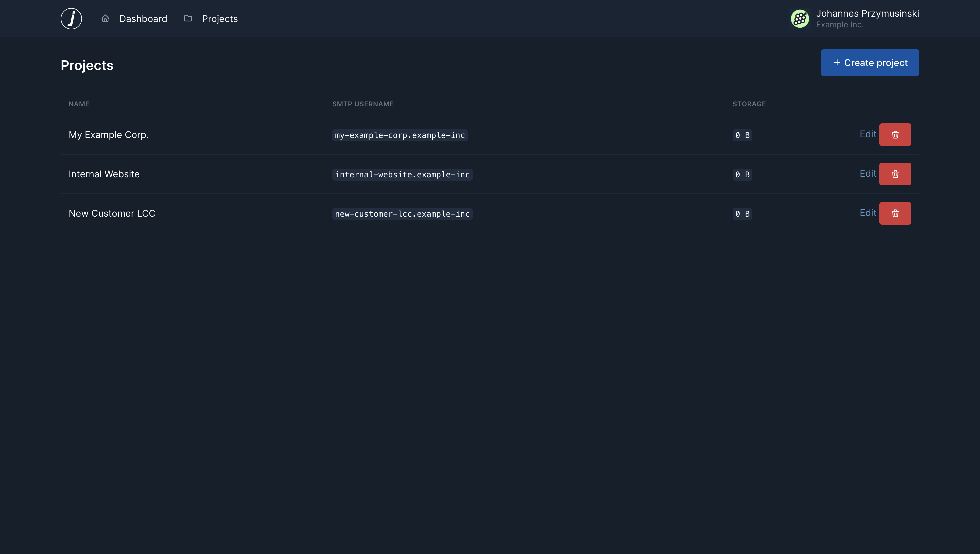Click the NAME column header
980x554 pixels.
pos(79,103)
